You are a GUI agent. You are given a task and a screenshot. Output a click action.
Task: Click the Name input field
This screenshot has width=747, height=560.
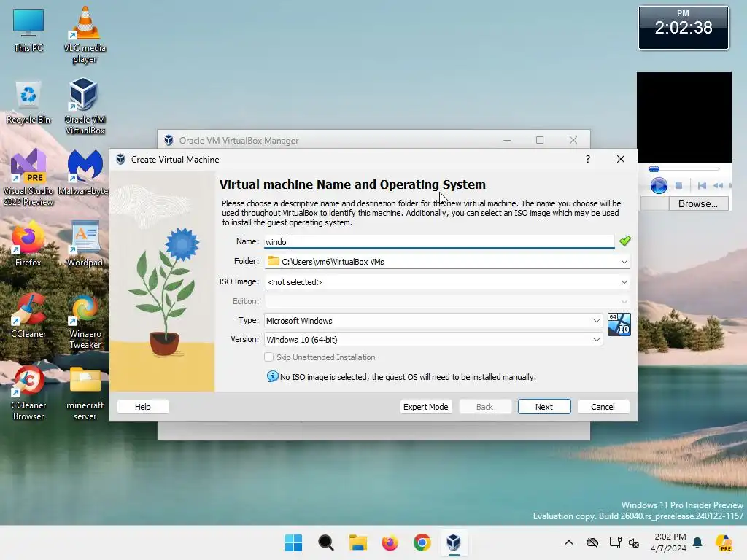pos(439,241)
